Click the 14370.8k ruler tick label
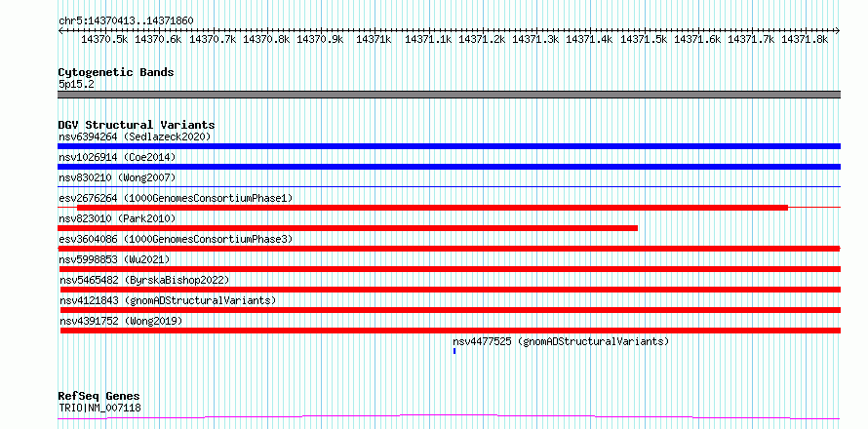The image size is (868, 429). point(266,39)
